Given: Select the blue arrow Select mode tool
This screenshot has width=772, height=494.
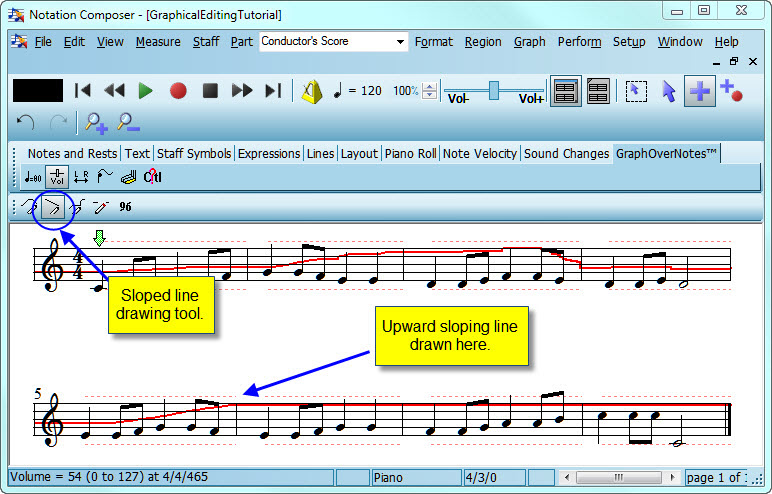Looking at the screenshot, I should click(x=668, y=91).
